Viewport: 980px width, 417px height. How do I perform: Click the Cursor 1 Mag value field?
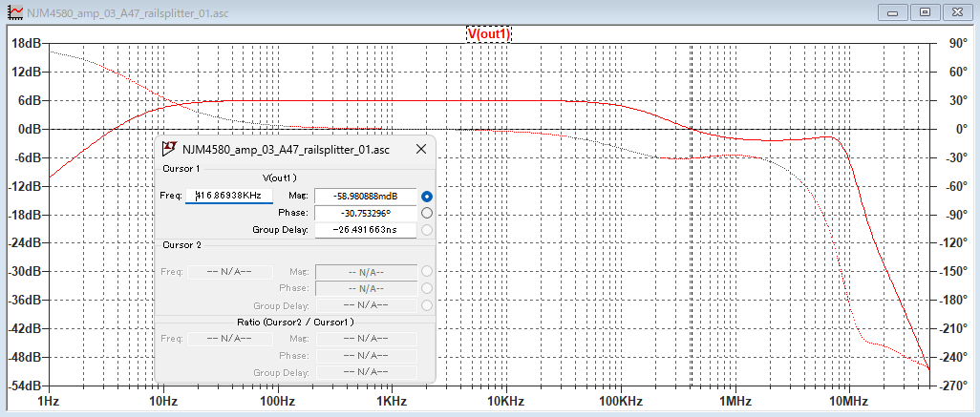pos(366,196)
